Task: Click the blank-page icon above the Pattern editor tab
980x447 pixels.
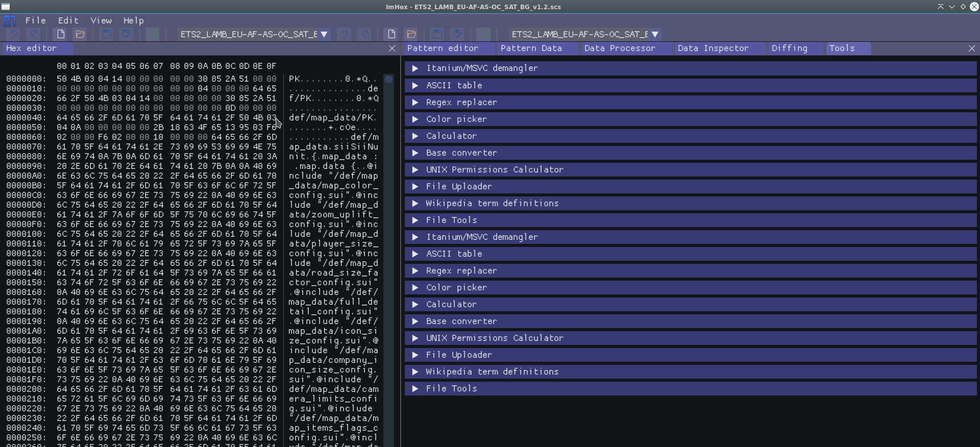Action: tap(391, 34)
